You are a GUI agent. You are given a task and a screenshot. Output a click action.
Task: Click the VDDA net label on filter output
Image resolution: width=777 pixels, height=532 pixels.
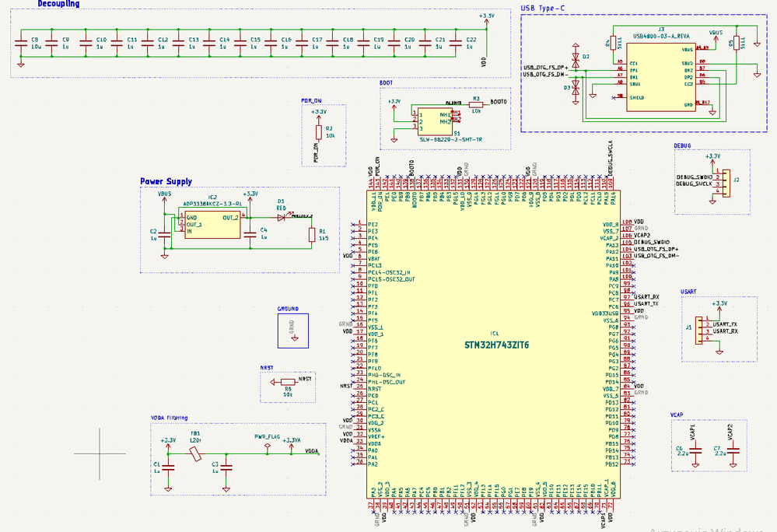coord(312,451)
